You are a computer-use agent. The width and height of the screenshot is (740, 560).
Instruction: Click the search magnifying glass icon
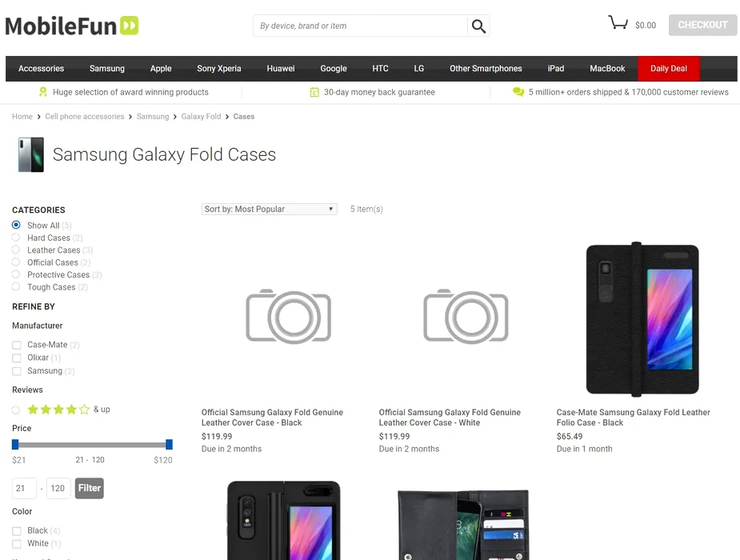click(478, 26)
